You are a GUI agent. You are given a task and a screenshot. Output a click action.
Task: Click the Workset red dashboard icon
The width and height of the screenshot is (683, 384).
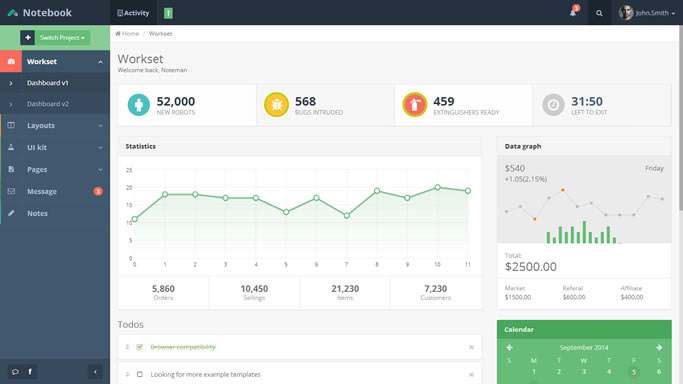click(x=11, y=61)
